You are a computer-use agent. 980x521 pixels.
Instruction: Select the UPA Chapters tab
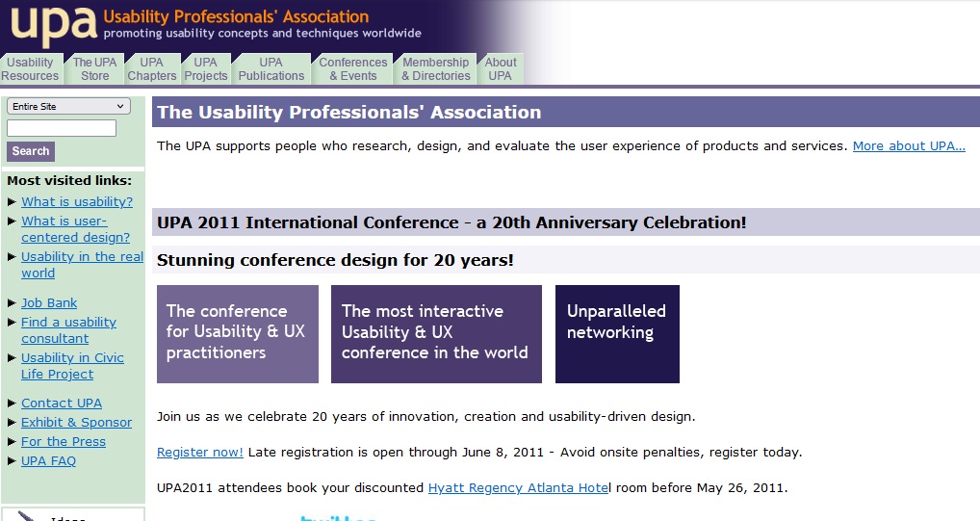pos(152,68)
